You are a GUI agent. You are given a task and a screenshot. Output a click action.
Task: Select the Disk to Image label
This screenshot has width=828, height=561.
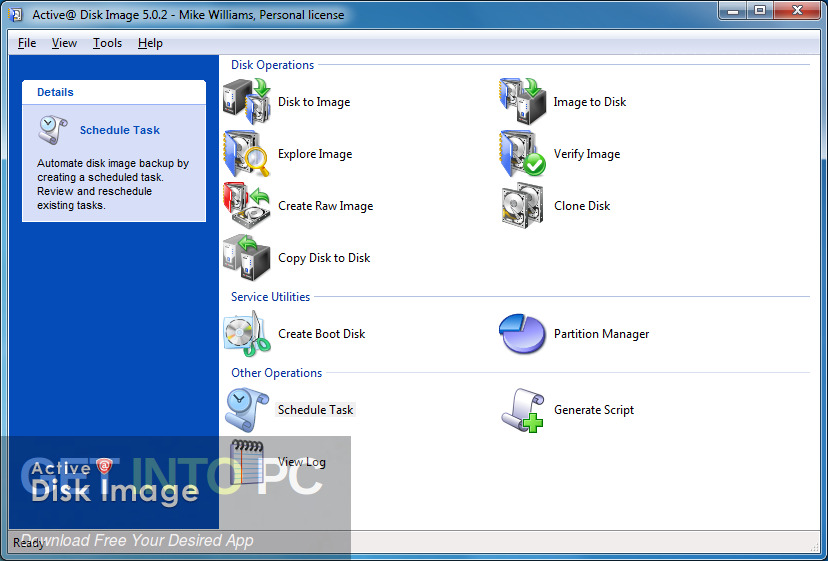[314, 102]
